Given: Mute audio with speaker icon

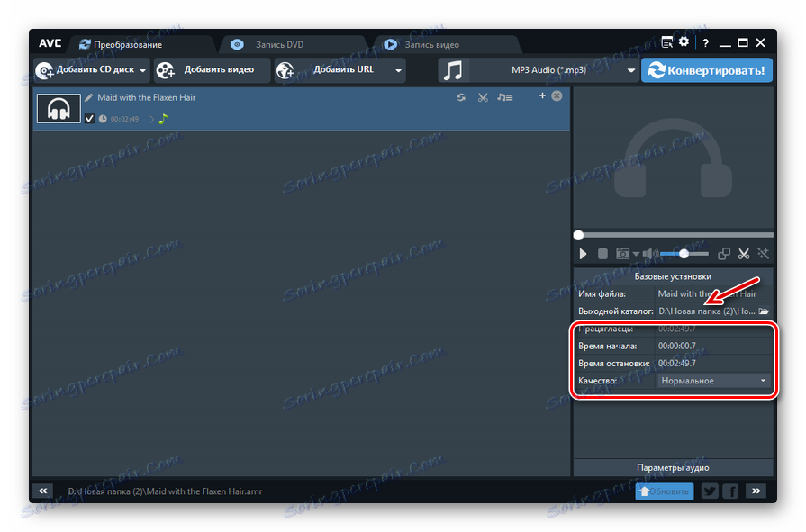Looking at the screenshot, I should (649, 254).
